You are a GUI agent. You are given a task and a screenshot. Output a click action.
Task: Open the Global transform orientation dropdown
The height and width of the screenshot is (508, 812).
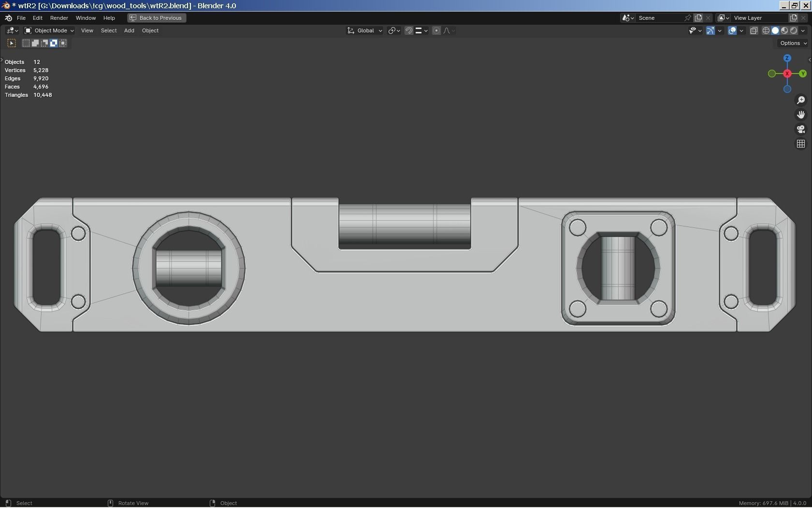pyautogui.click(x=365, y=30)
